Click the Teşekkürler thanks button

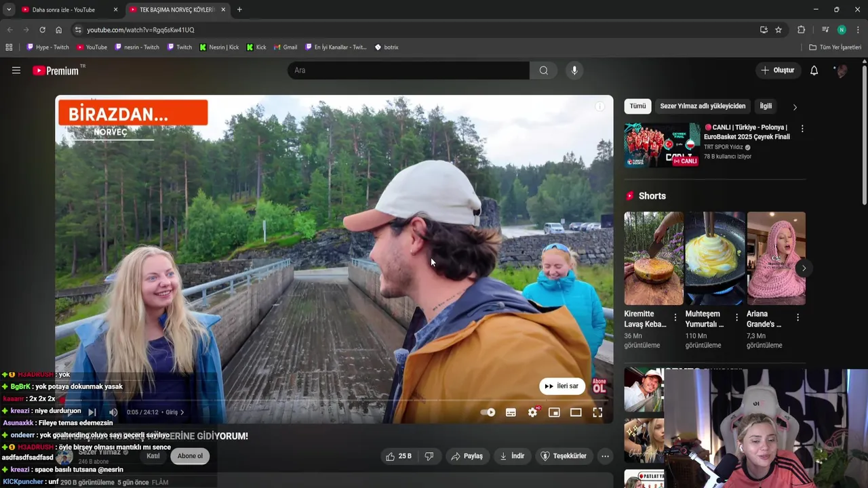click(x=563, y=456)
